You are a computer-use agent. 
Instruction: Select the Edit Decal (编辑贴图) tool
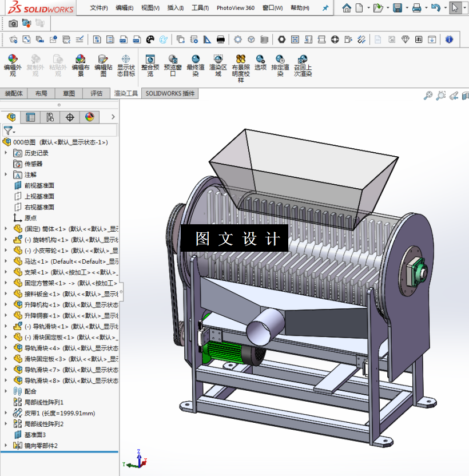pos(103,65)
